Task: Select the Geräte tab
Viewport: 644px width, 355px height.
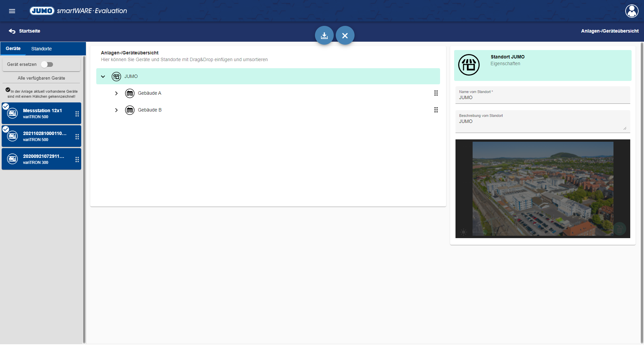Action: click(x=13, y=49)
